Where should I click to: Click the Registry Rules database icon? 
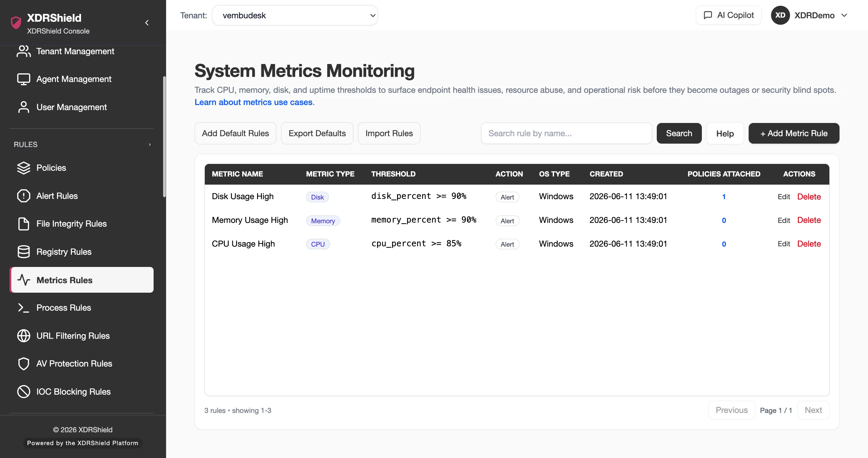[x=23, y=252]
